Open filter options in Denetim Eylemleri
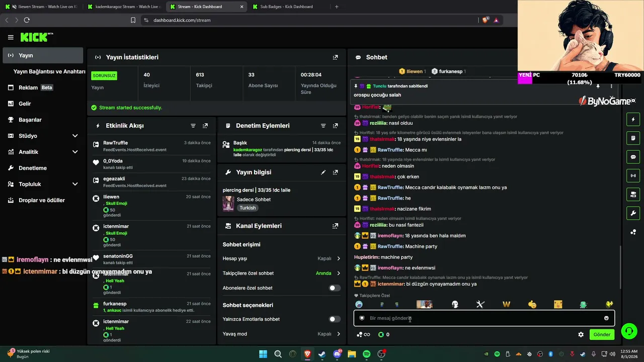This screenshot has height=362, width=644. click(x=323, y=126)
